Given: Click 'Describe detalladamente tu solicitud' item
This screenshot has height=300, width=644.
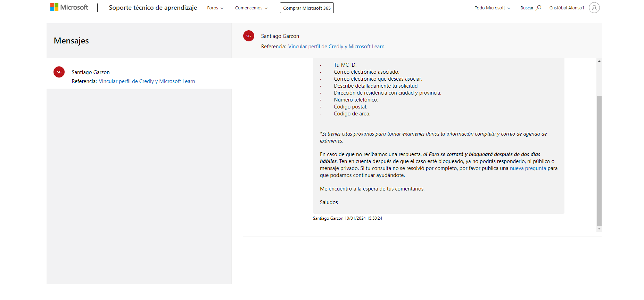Looking at the screenshot, I should click(375, 86).
